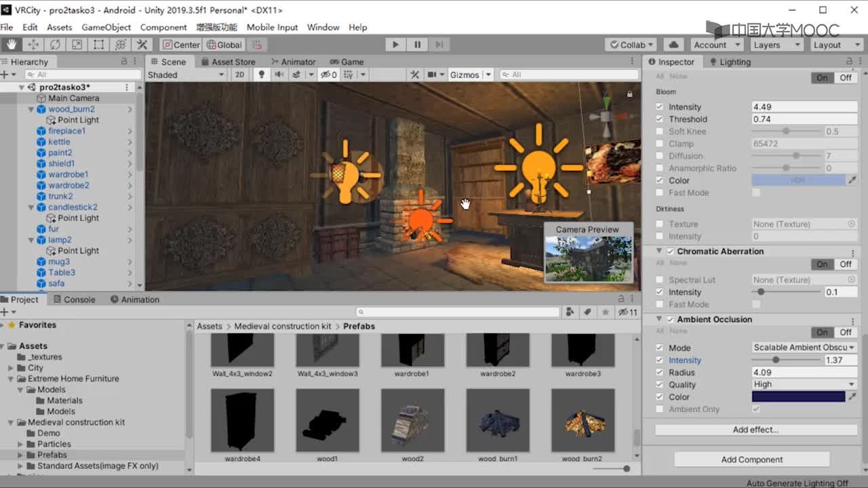The width and height of the screenshot is (868, 488).
Task: Enable Ambient Only override checkbox
Action: click(660, 409)
